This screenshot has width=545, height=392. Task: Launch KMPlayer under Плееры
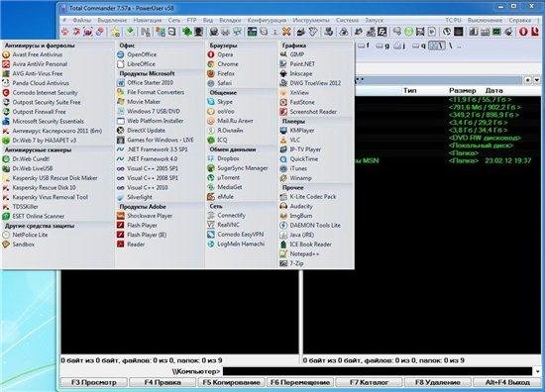click(x=297, y=131)
